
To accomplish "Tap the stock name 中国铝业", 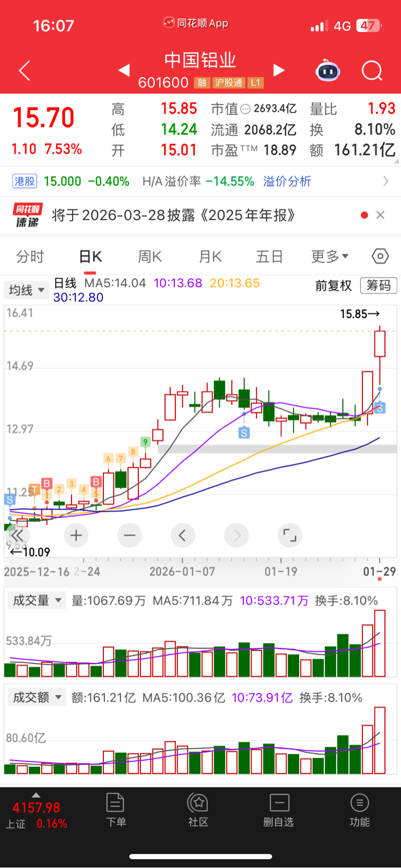I will (200, 60).
